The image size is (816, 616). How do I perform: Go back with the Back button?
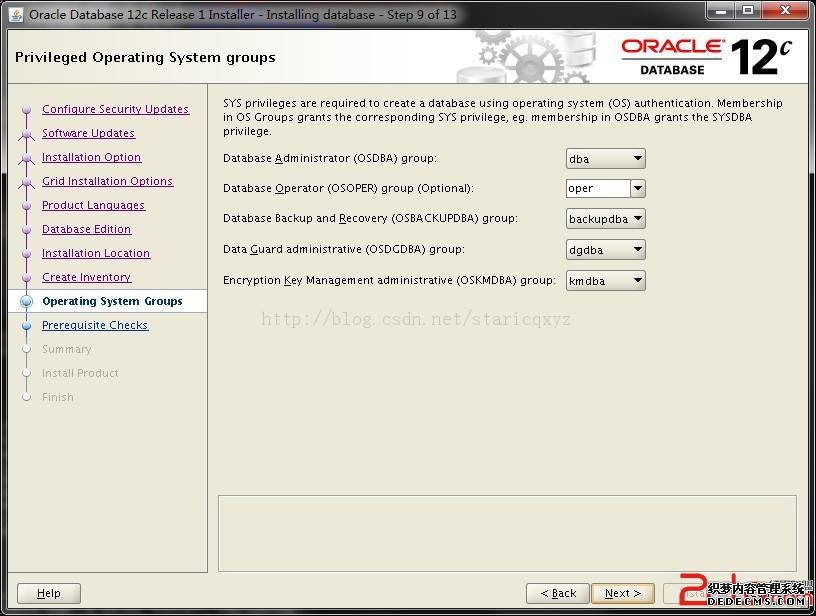coord(557,593)
